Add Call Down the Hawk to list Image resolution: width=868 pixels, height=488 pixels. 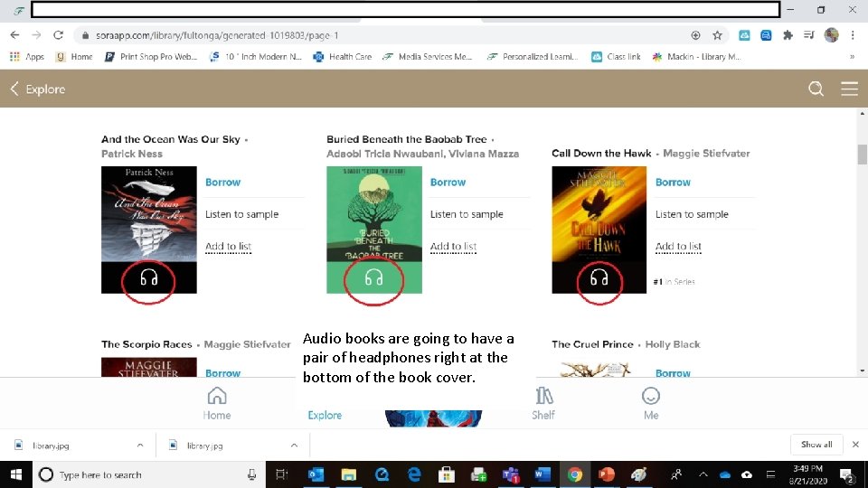point(678,246)
